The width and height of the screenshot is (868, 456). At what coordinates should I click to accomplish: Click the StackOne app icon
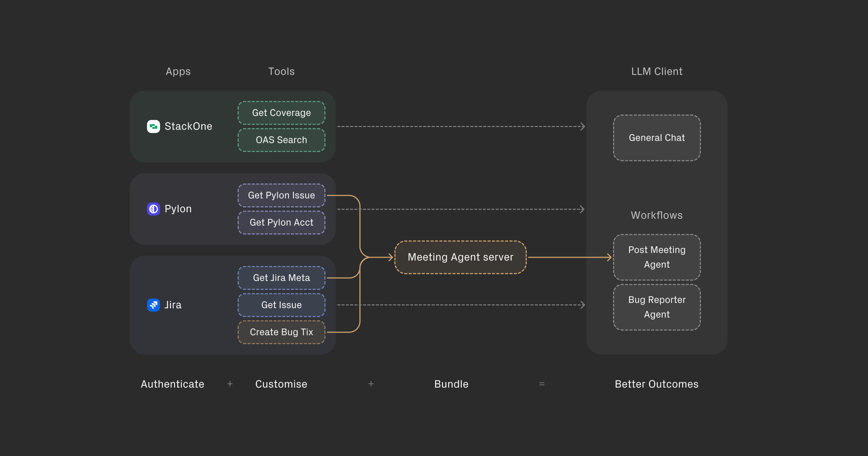point(153,126)
